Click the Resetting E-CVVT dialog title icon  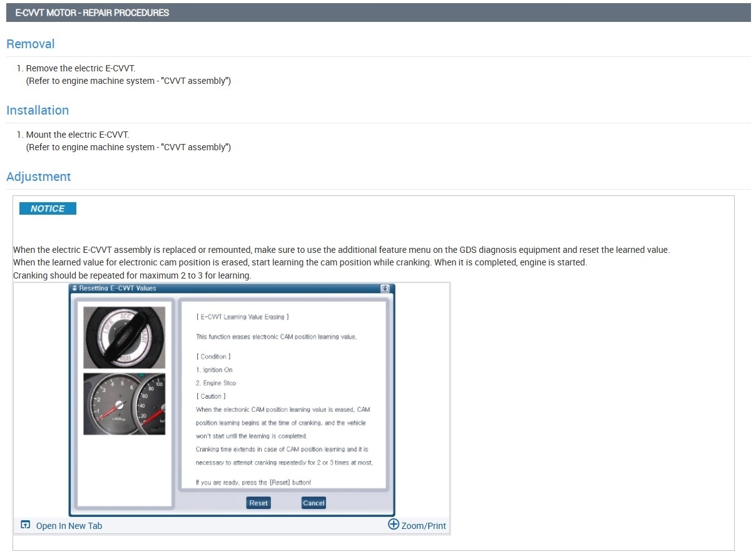[x=75, y=289]
